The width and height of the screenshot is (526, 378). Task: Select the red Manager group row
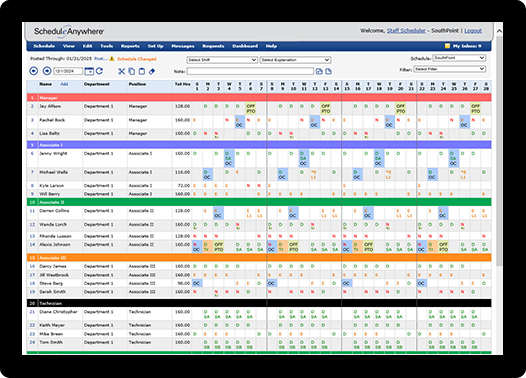259,98
